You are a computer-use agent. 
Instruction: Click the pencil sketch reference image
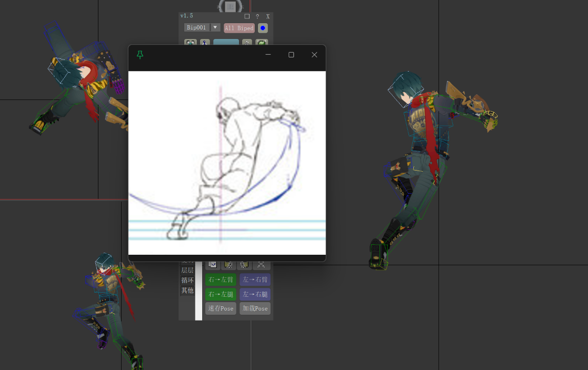tap(227, 163)
